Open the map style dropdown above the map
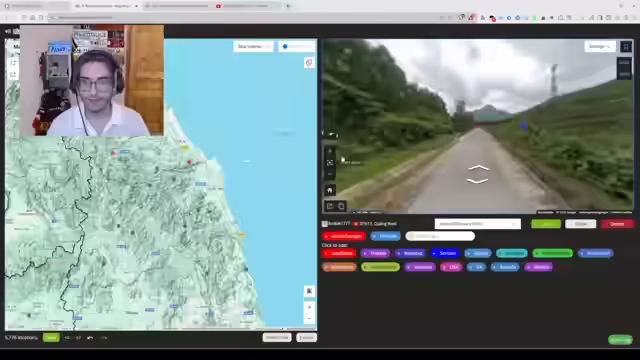Viewport: 640px width, 360px height. point(253,47)
